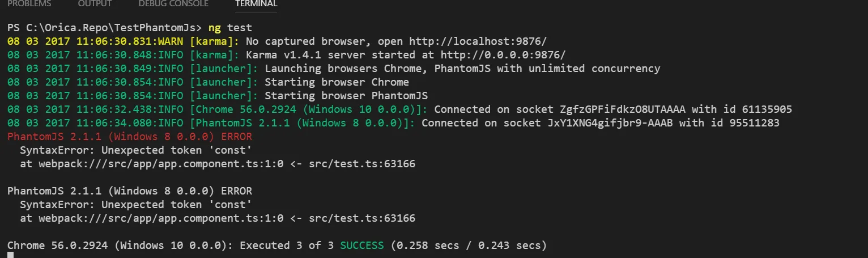
Task: Select the DEBUG CONSOLE tab
Action: tap(173, 4)
